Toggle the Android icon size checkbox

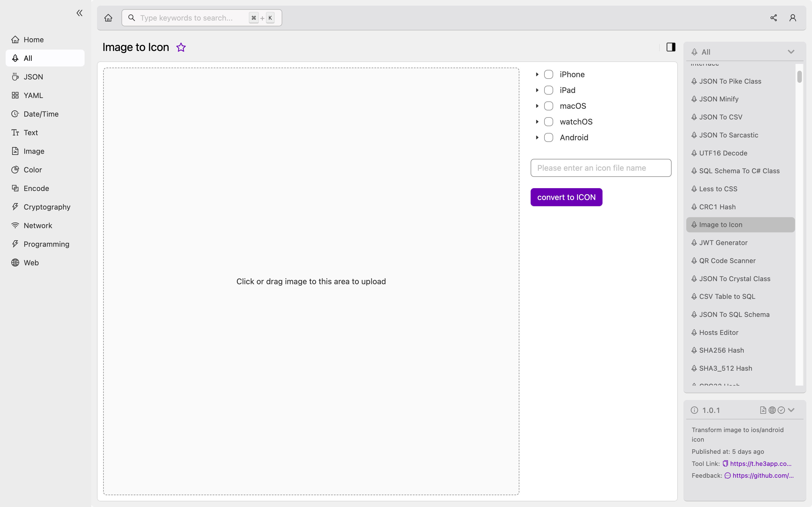point(548,137)
